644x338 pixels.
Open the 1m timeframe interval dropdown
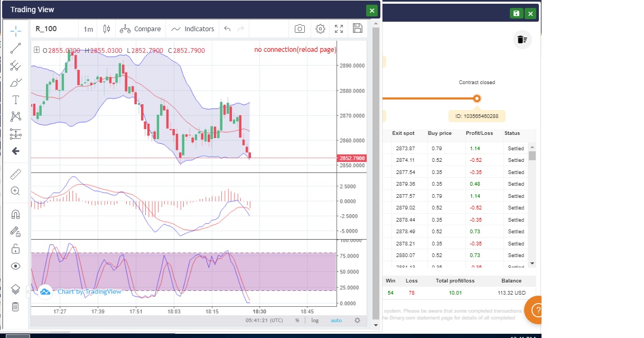point(88,29)
